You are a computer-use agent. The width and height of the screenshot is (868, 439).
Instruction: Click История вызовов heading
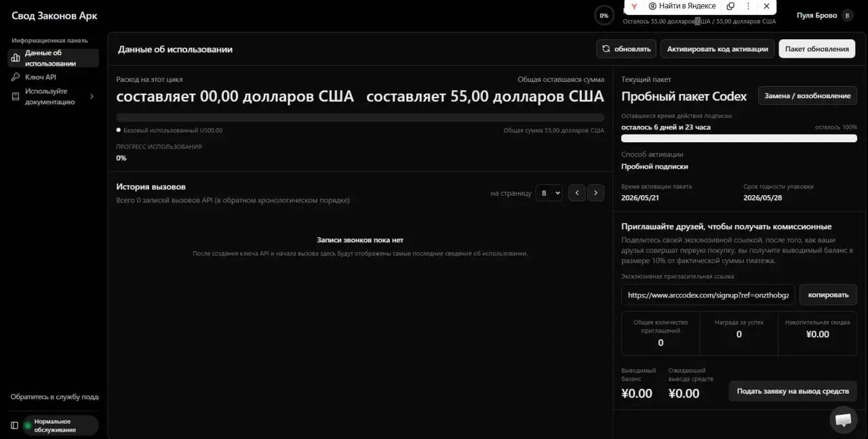(x=151, y=186)
